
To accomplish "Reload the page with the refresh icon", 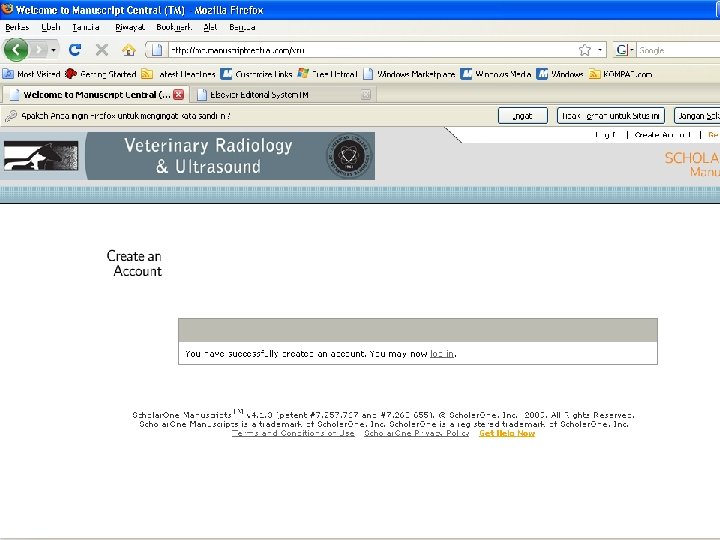I will 75,50.
